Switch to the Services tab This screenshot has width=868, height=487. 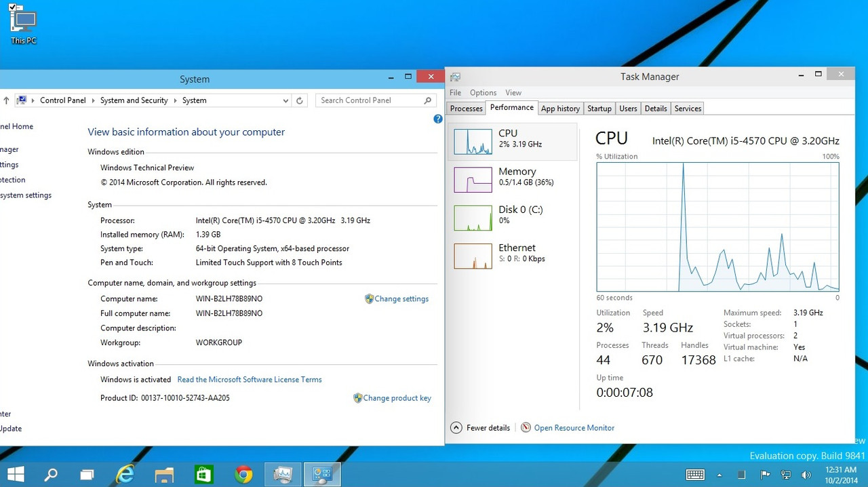(x=688, y=109)
